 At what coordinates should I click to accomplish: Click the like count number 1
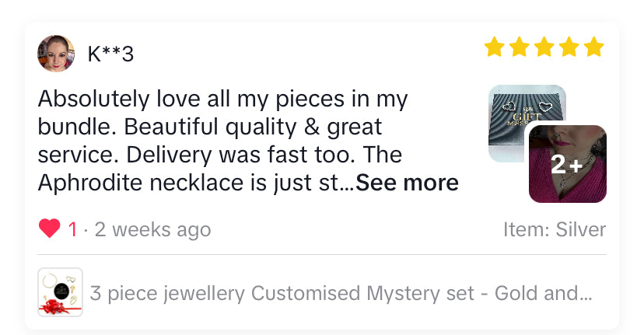72,230
